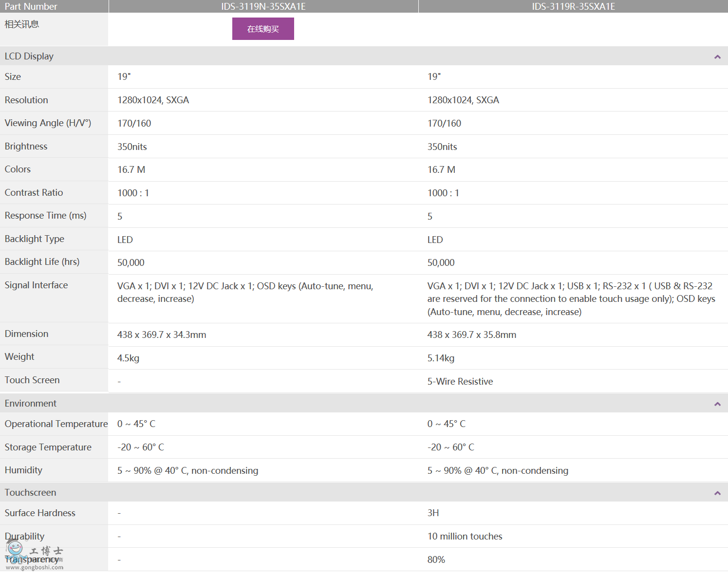Click the gongboshi mascot logo icon
The height and width of the screenshot is (577, 728).
15,551
